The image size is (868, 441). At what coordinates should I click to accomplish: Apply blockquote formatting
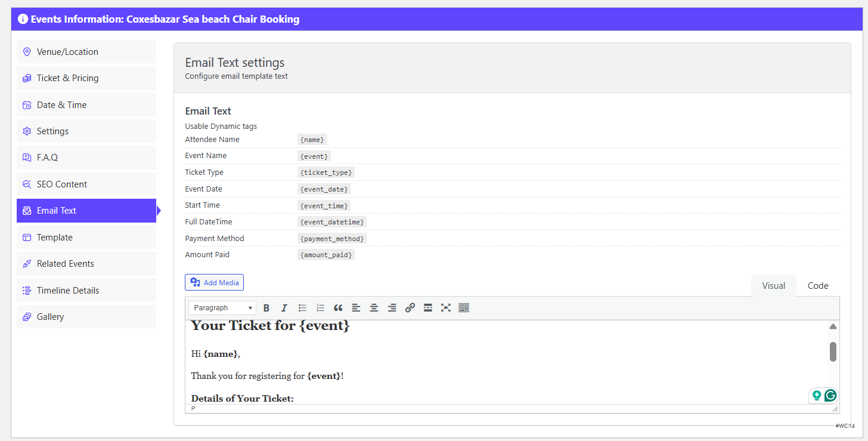pos(338,308)
